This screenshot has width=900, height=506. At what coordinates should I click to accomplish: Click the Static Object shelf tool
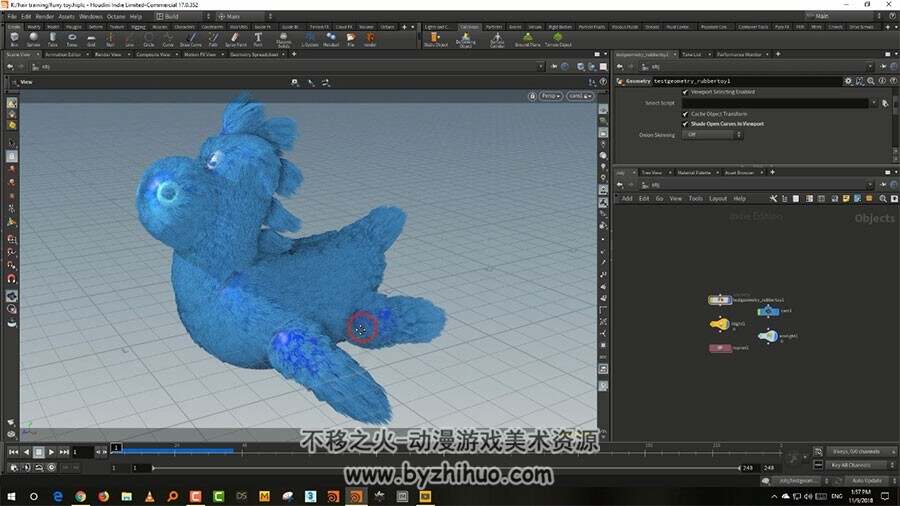[436, 39]
